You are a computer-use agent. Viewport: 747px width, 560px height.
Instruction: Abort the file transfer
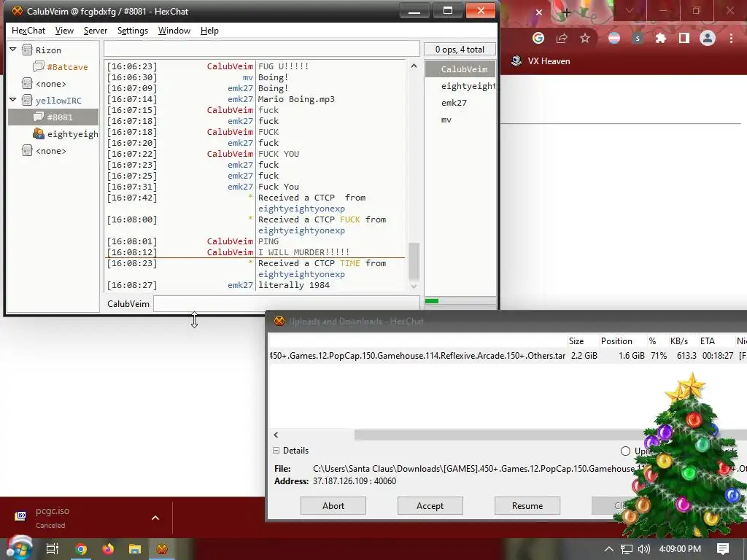tap(333, 506)
